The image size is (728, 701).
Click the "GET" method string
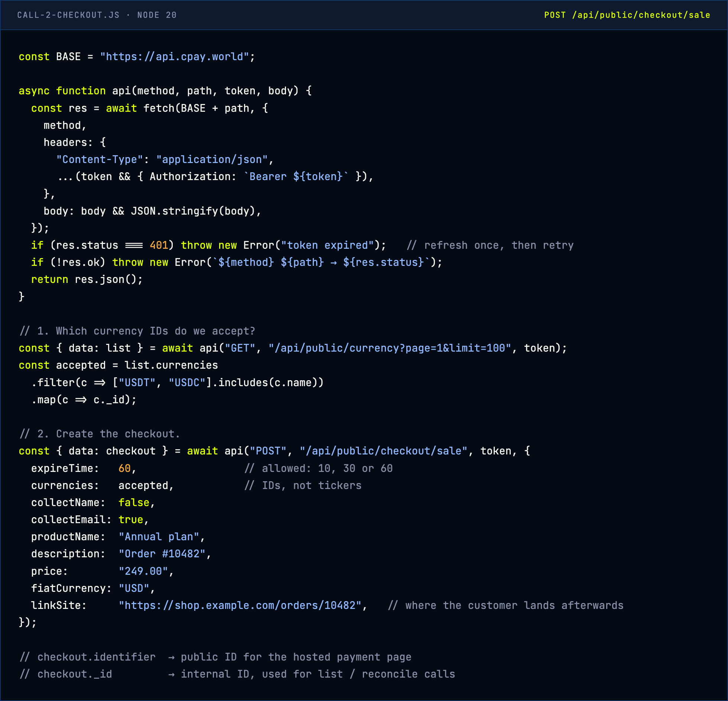(240, 348)
